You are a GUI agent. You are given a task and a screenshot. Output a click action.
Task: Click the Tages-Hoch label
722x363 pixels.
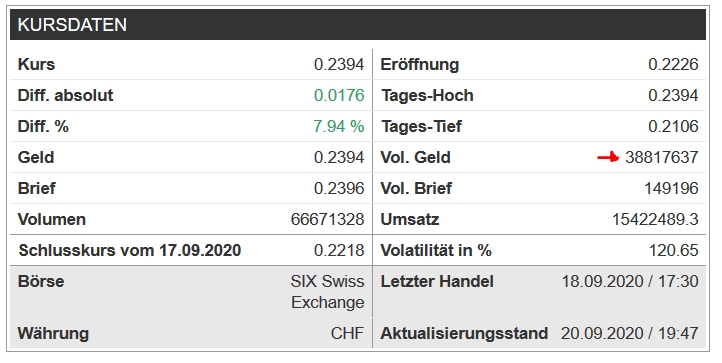427,95
